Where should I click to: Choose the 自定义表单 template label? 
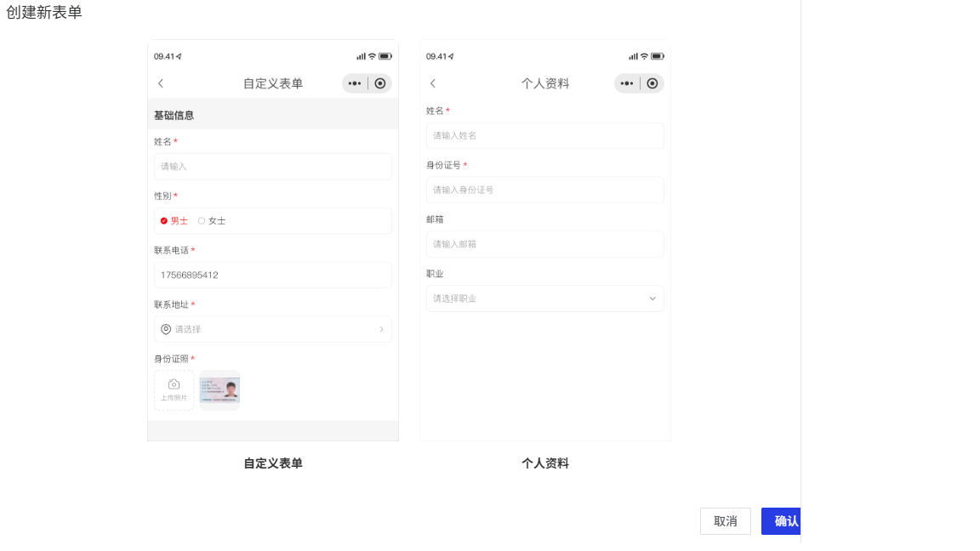pos(273,463)
